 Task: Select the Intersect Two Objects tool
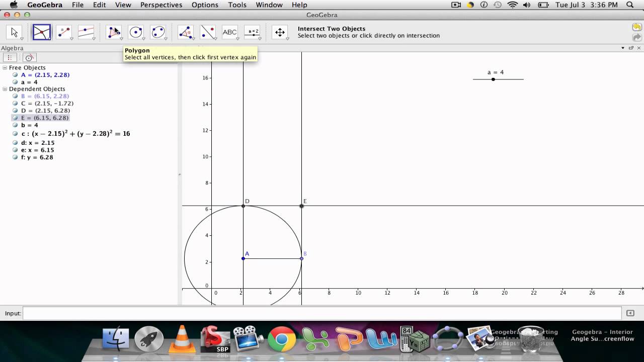point(41,33)
